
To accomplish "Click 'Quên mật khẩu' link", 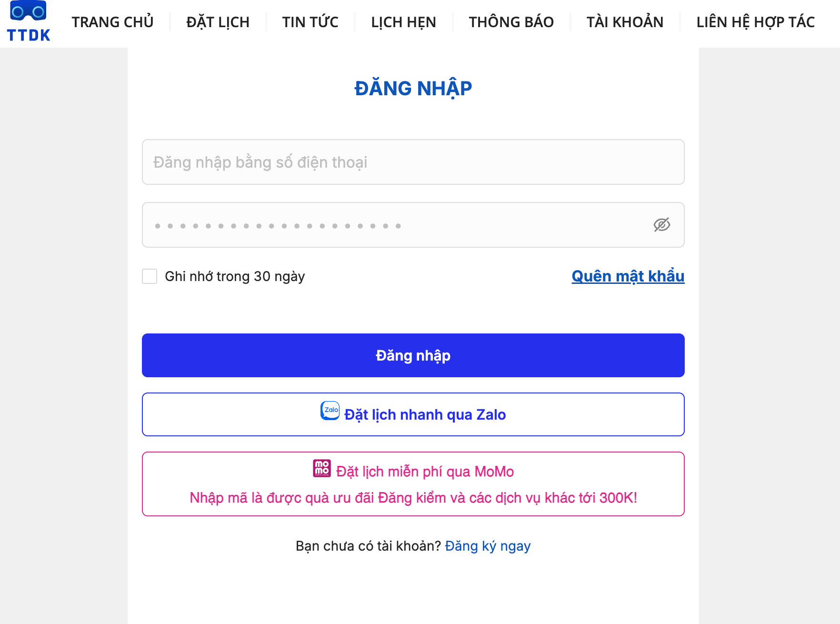I will click(628, 276).
